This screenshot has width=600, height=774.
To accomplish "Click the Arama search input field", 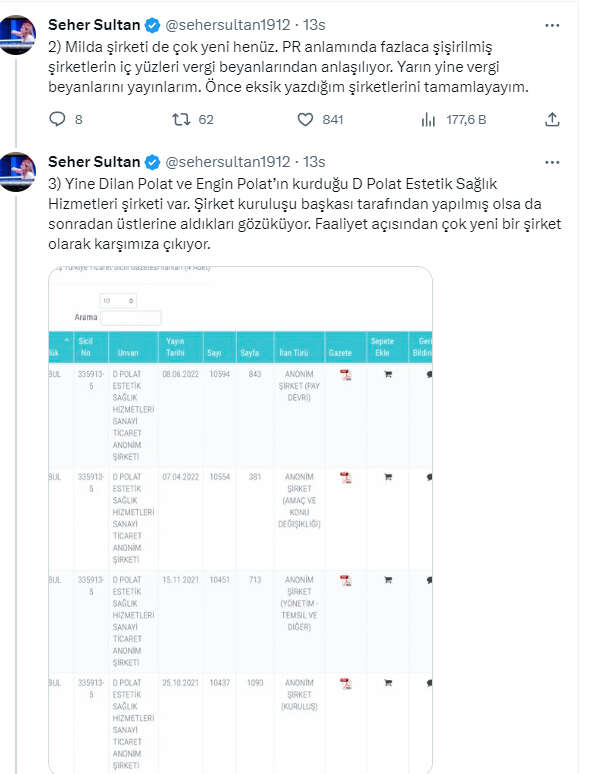I will (x=131, y=318).
